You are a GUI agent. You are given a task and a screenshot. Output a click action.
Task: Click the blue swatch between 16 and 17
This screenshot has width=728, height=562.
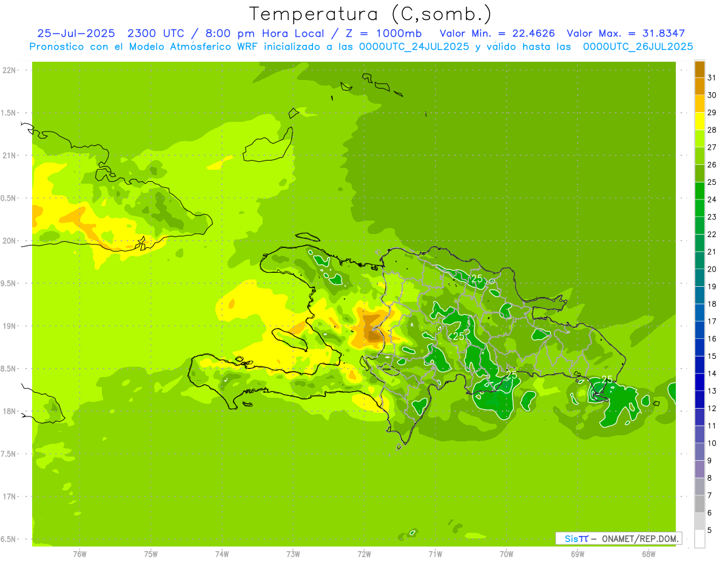point(699,330)
